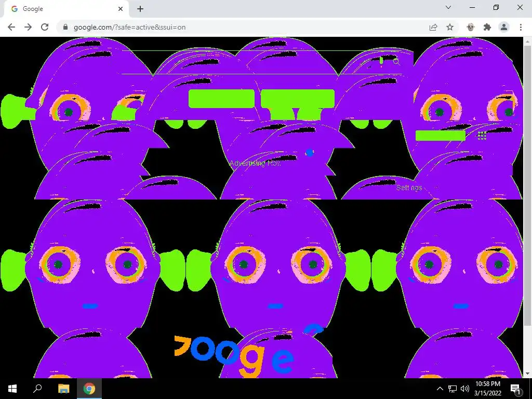Click the vertical scrollbar thumb

coord(527,186)
